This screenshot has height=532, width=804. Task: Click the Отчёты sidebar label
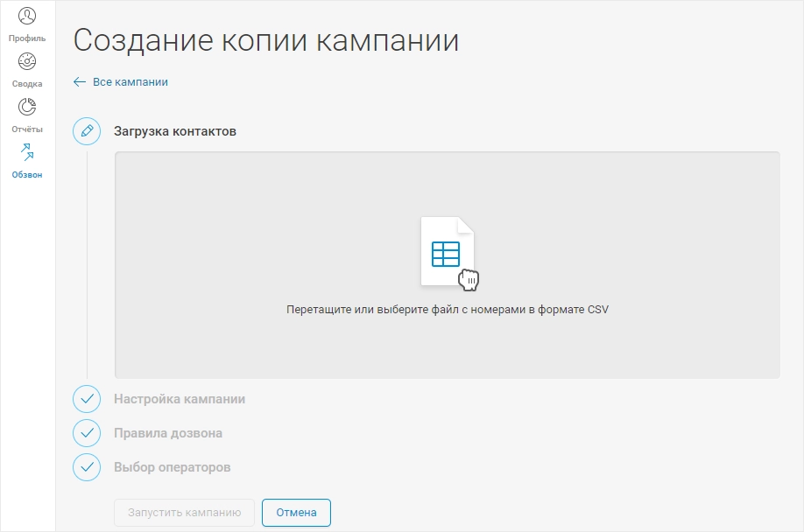[x=27, y=129]
